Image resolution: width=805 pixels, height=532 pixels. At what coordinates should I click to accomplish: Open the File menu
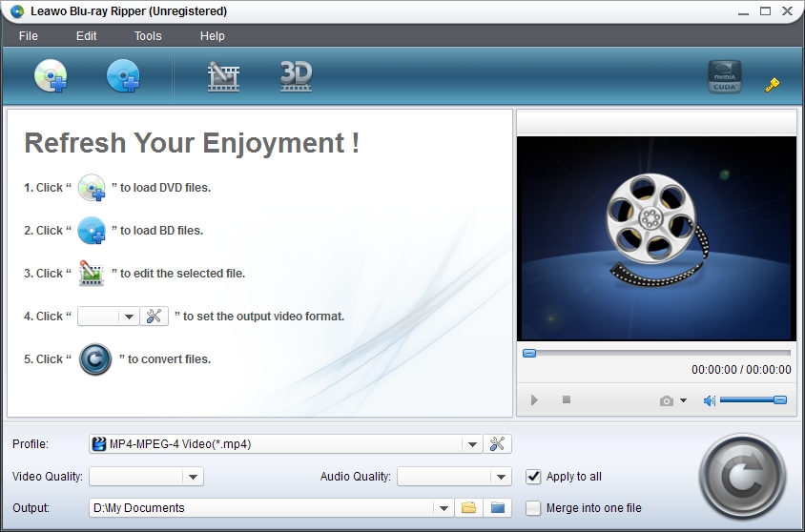click(x=29, y=36)
